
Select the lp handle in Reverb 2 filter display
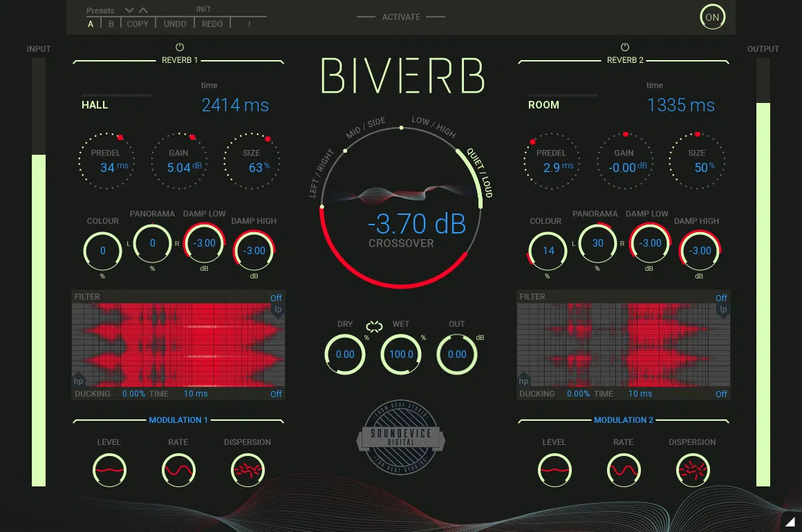pyautogui.click(x=722, y=310)
